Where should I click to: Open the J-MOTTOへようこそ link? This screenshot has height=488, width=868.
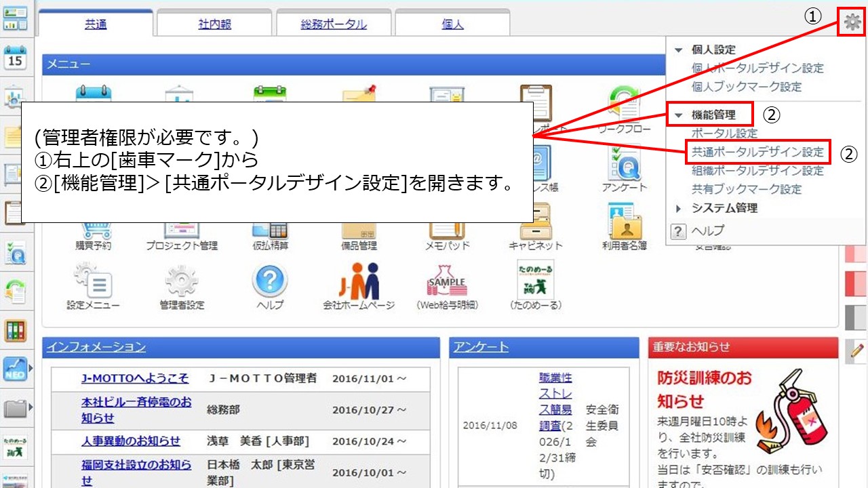coord(135,378)
